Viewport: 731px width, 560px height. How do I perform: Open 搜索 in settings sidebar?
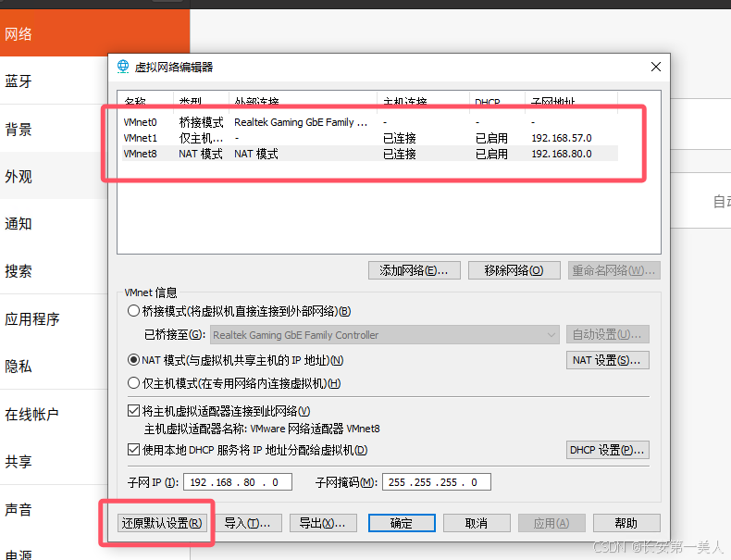[x=54, y=271]
